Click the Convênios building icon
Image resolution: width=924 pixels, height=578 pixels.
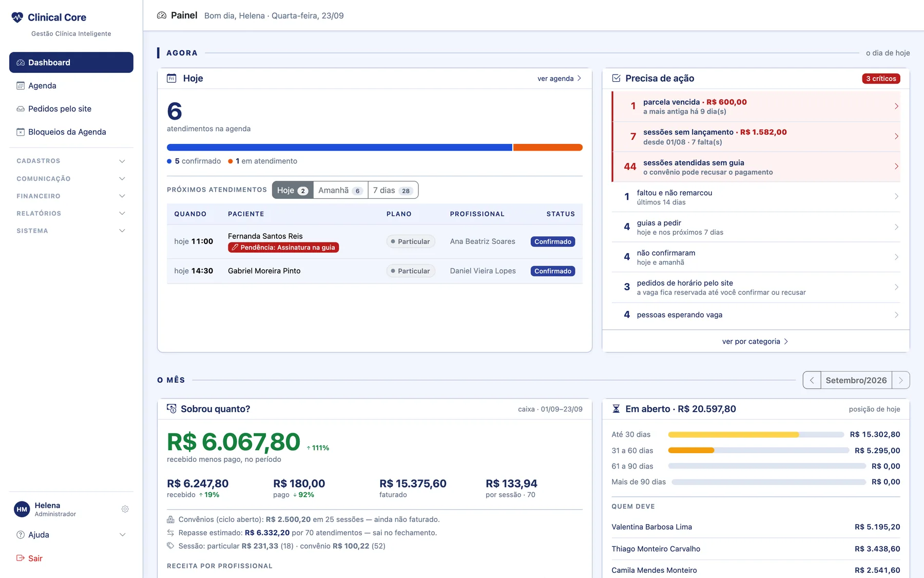[x=170, y=519]
